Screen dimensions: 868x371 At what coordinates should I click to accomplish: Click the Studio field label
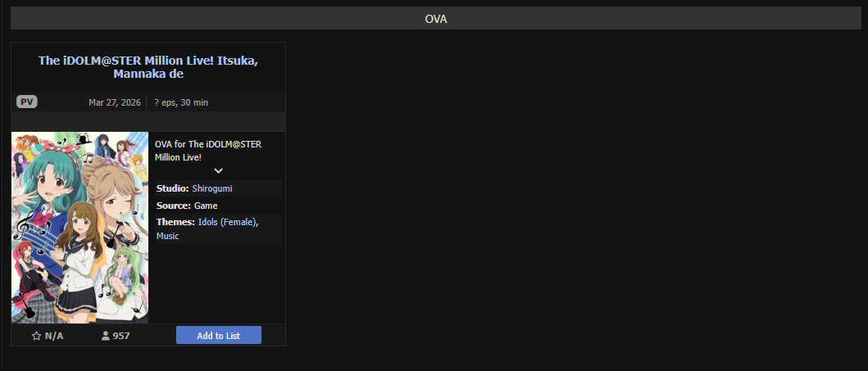tap(172, 188)
